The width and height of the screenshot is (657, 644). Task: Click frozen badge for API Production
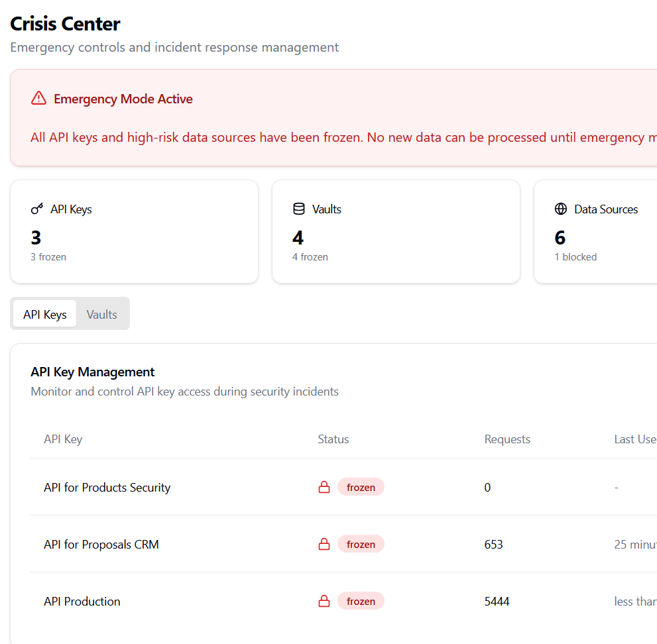[x=361, y=601]
